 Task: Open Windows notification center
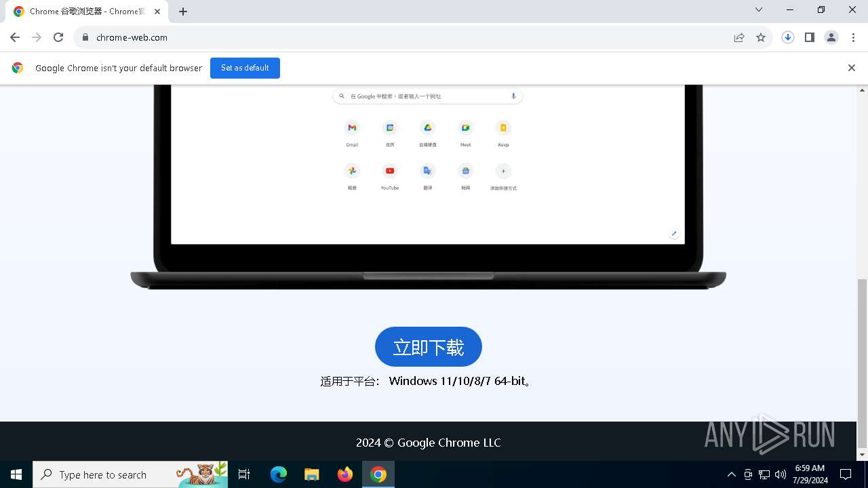coord(846,474)
